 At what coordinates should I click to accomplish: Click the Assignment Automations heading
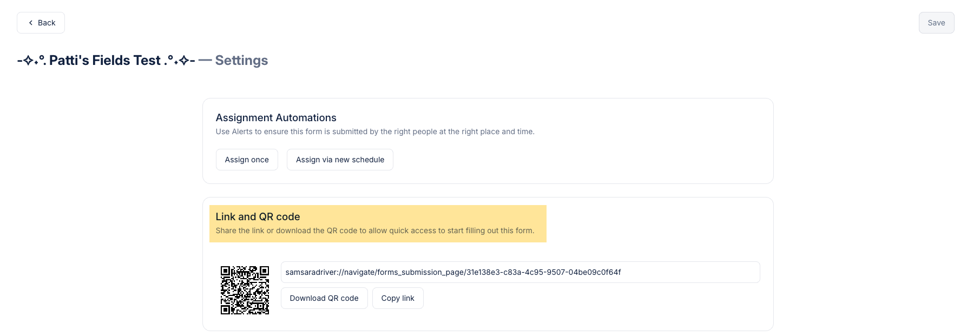276,117
